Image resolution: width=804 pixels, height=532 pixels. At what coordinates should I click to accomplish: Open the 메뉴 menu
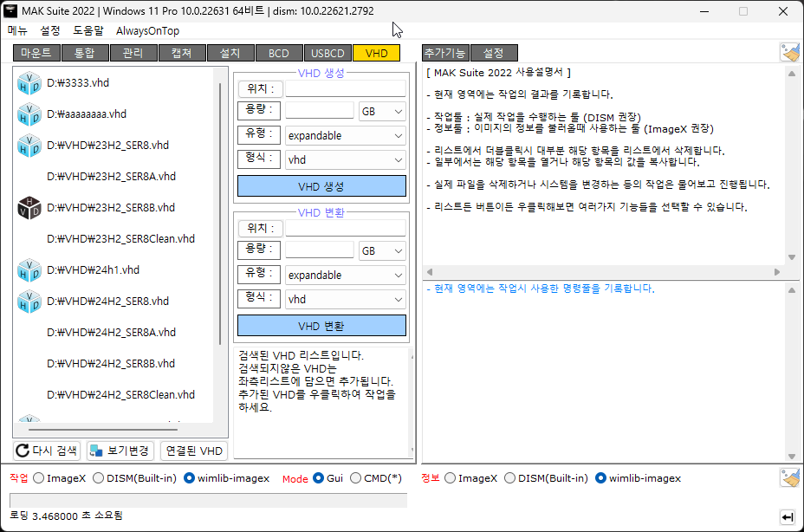17,31
